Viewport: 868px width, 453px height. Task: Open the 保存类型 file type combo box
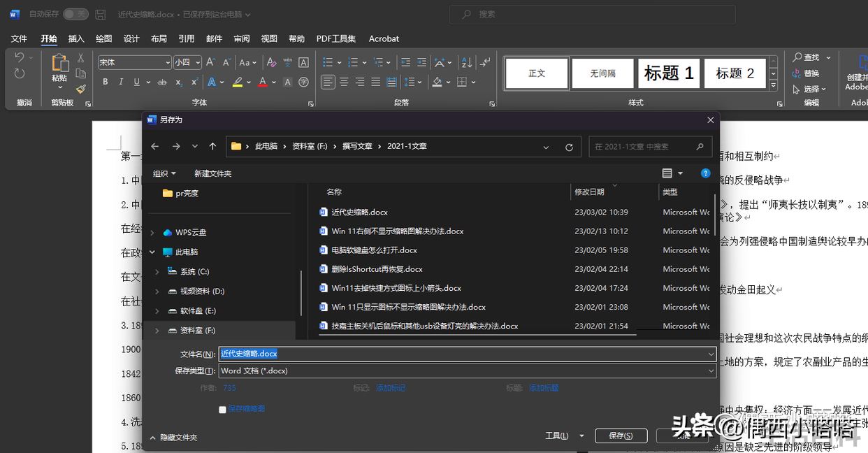(468, 371)
